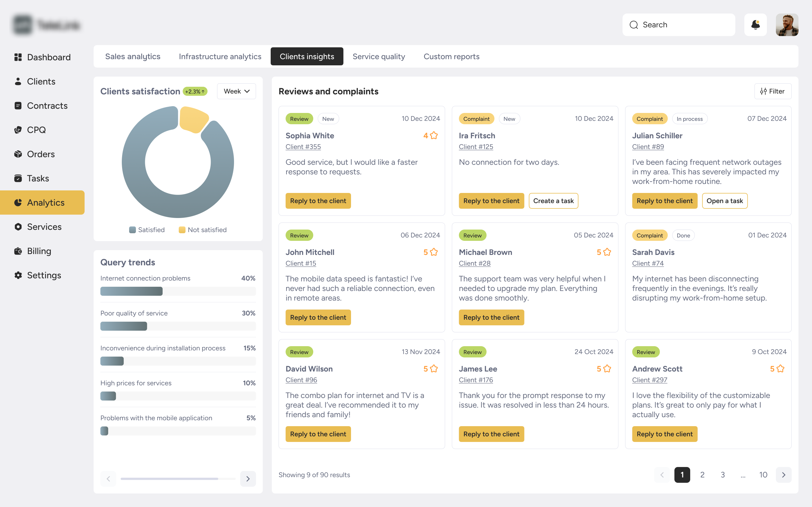This screenshot has height=507, width=812.
Task: Click the Contracts sidebar icon
Action: [x=18, y=106]
